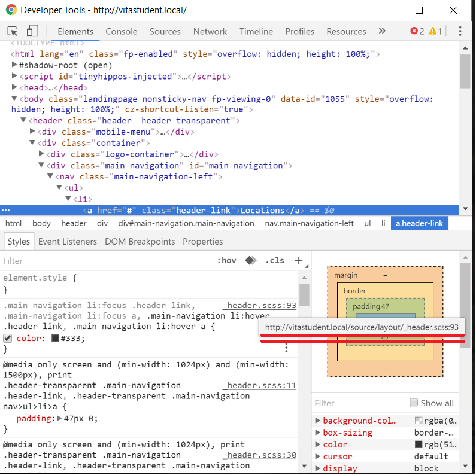Select div#main-navigation breadcrumb
The width and height of the screenshot is (476, 475).
186,223
